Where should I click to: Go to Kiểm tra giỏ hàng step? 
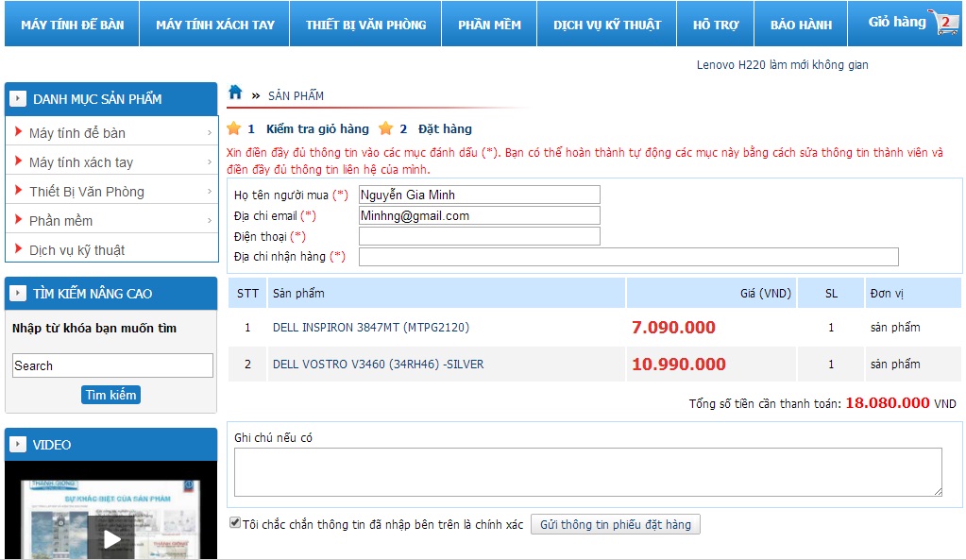pyautogui.click(x=317, y=128)
